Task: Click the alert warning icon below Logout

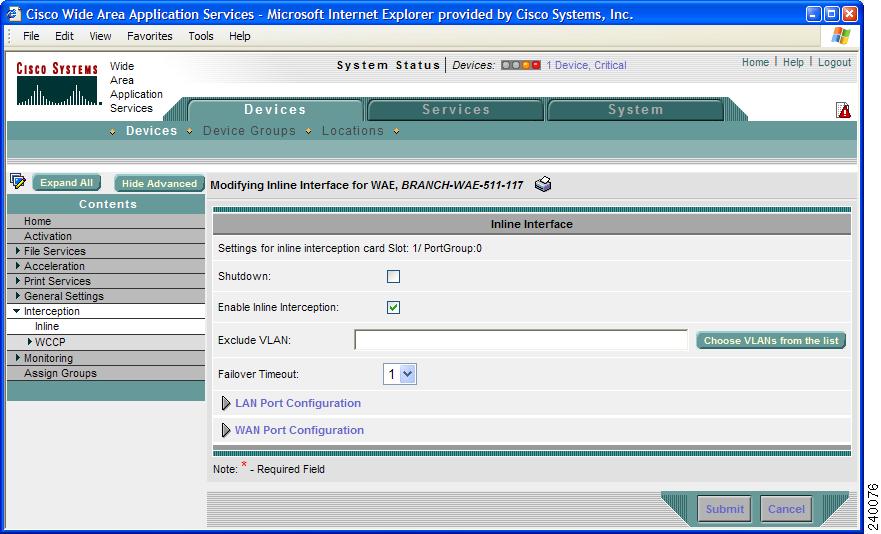Action: (843, 110)
